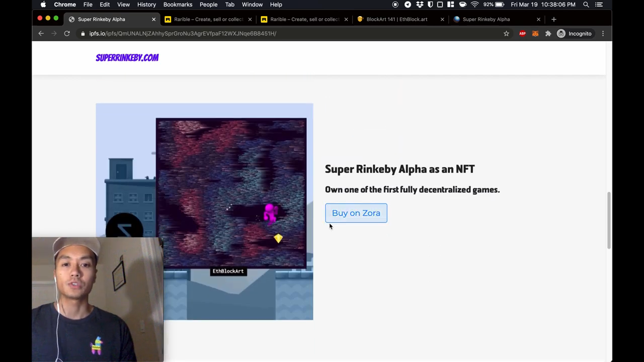Open the Help menu

pos(276,5)
